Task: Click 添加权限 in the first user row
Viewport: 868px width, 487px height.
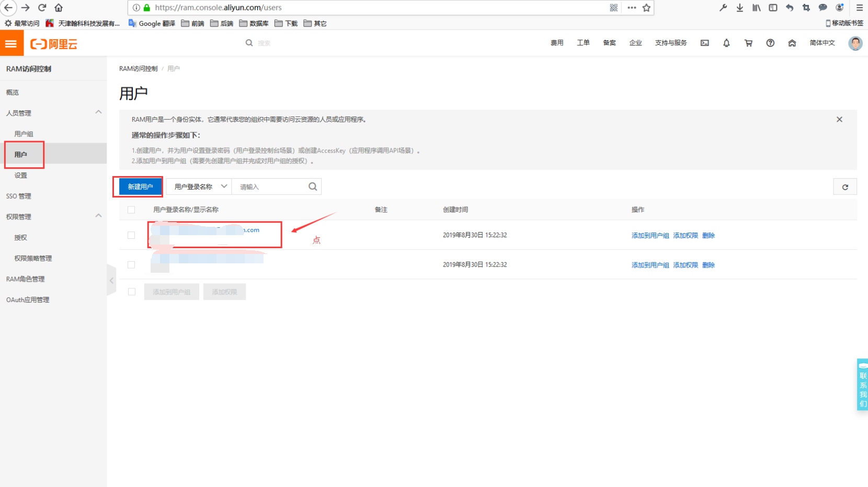Action: (686, 235)
